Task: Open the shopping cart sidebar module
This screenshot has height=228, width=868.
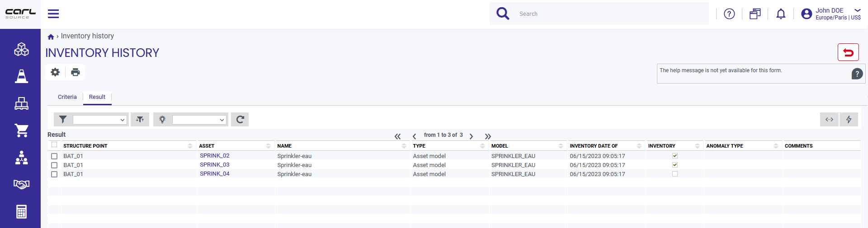Action: [x=21, y=130]
